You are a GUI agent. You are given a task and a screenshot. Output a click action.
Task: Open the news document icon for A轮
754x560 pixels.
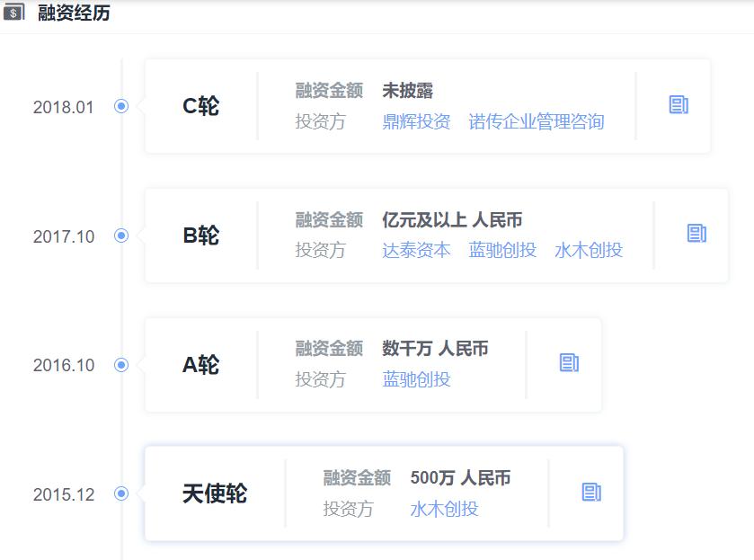[x=569, y=362]
